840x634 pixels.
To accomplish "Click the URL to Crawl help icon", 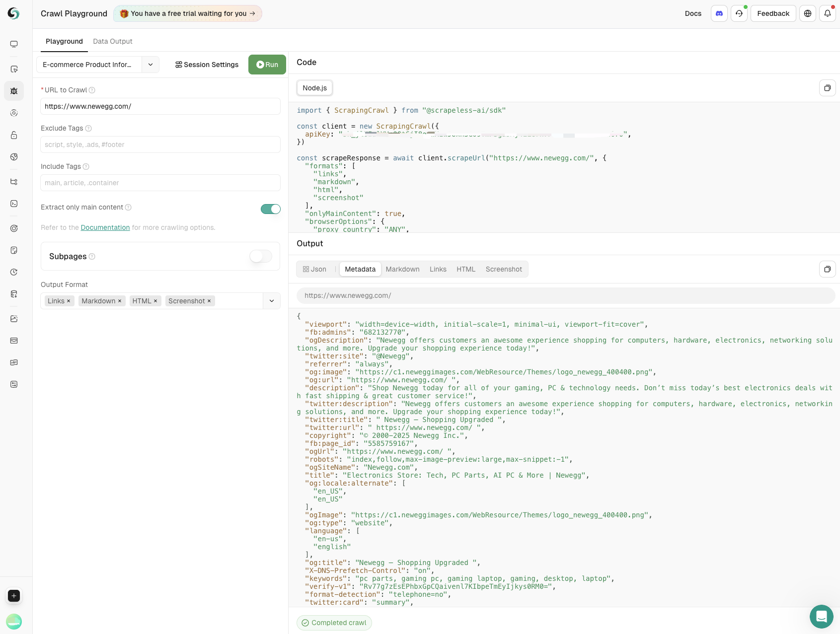I will 92,90.
